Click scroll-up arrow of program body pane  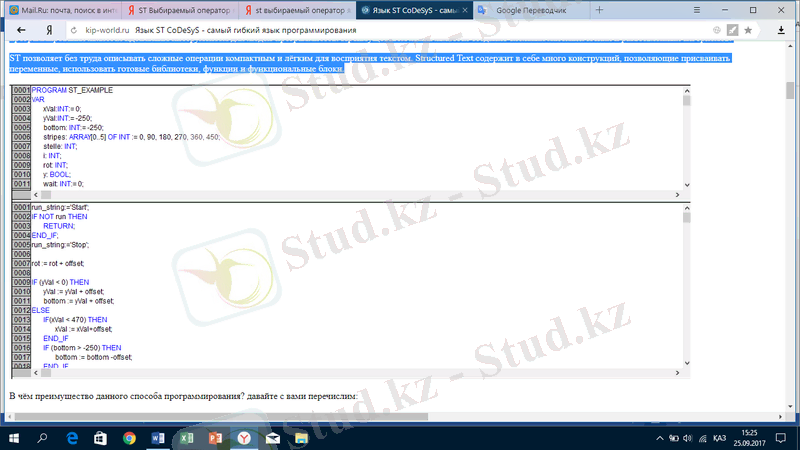[x=687, y=208]
